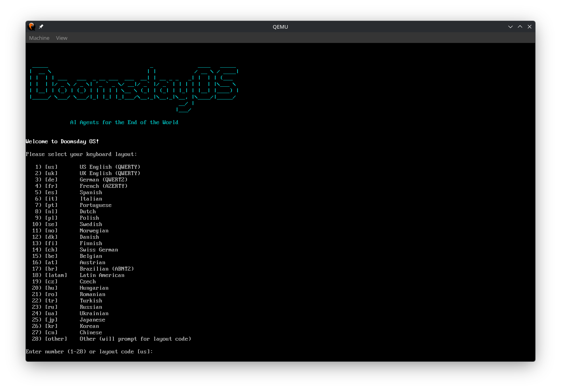Open the Machine menu
This screenshot has height=392, width=561.
pyautogui.click(x=39, y=38)
